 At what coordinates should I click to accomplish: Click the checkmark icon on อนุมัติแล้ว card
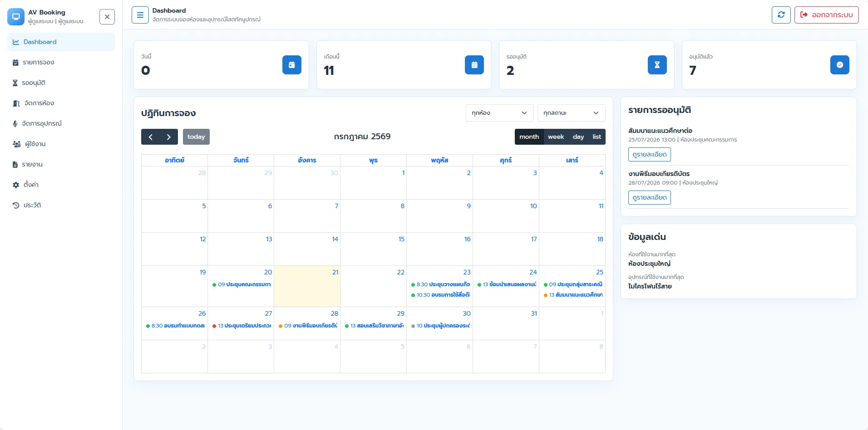point(839,65)
